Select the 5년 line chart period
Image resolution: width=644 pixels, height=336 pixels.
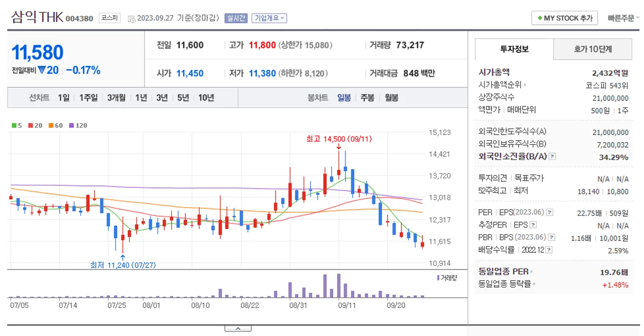click(183, 98)
